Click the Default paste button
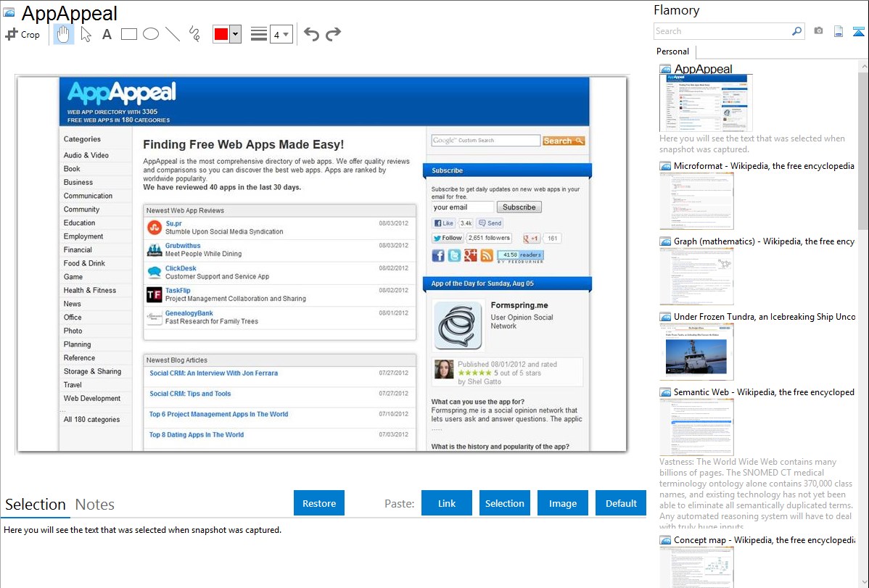Image resolution: width=869 pixels, height=588 pixels. click(621, 503)
